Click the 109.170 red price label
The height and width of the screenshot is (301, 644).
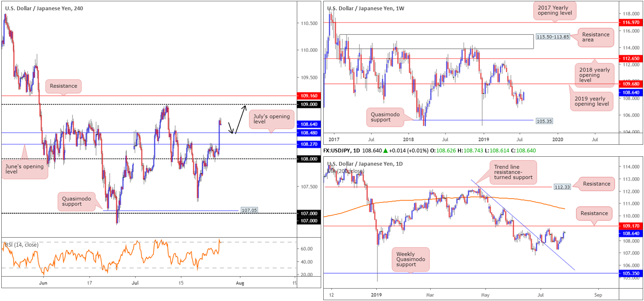click(x=630, y=226)
